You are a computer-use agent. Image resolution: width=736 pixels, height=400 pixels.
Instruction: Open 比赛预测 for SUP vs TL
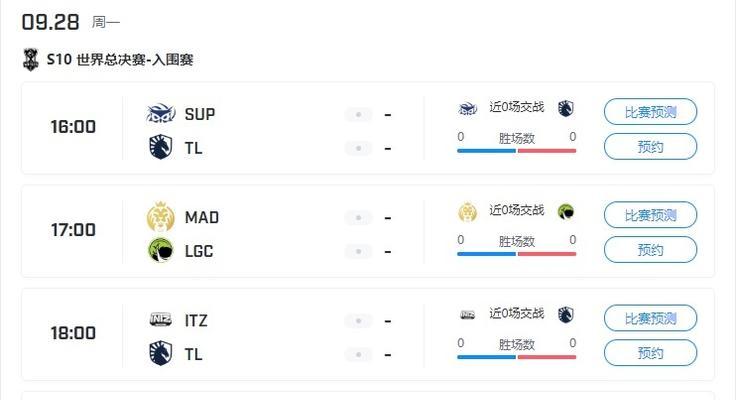(x=650, y=112)
